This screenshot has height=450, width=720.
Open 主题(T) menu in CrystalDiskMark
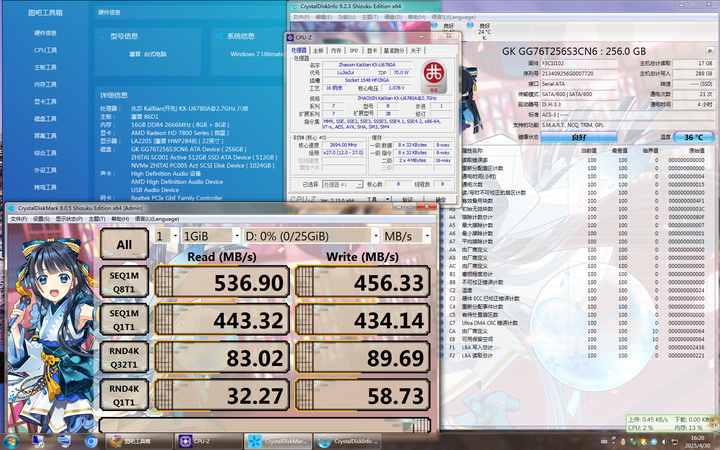click(x=97, y=219)
